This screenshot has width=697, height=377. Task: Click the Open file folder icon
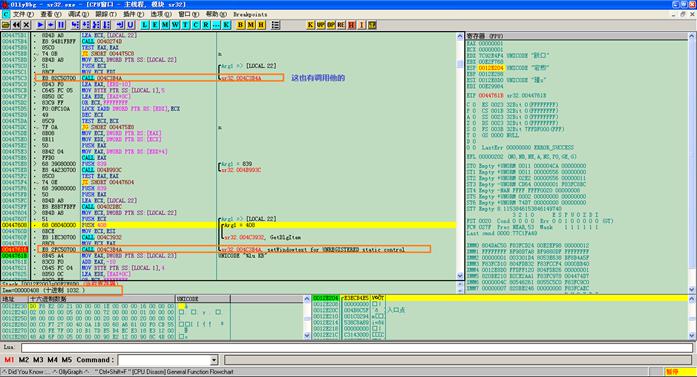(6, 25)
